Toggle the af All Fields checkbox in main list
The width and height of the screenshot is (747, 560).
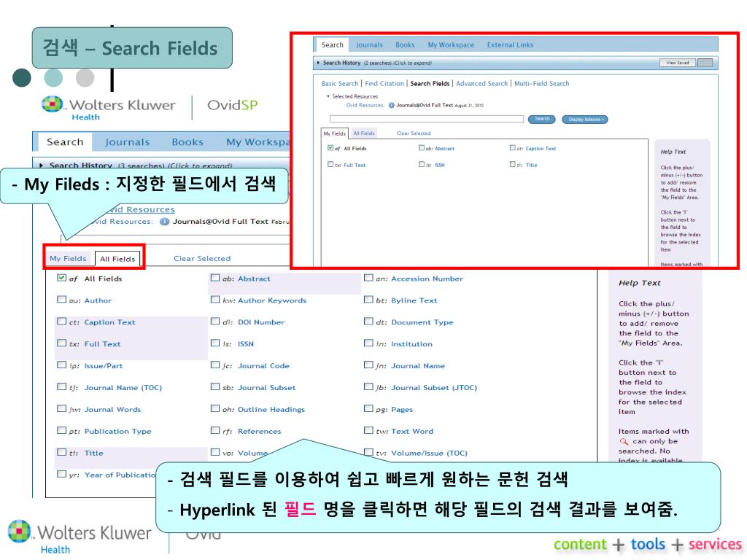[x=61, y=278]
